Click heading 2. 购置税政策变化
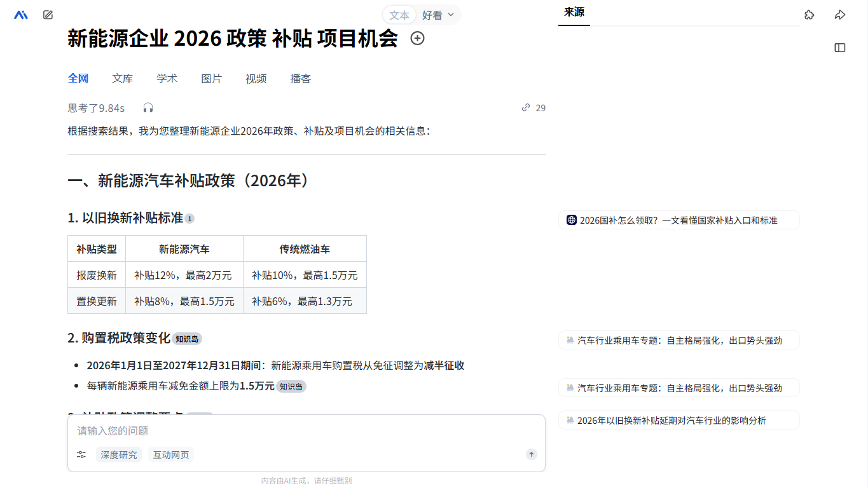The height and width of the screenshot is (488, 868). coord(119,338)
